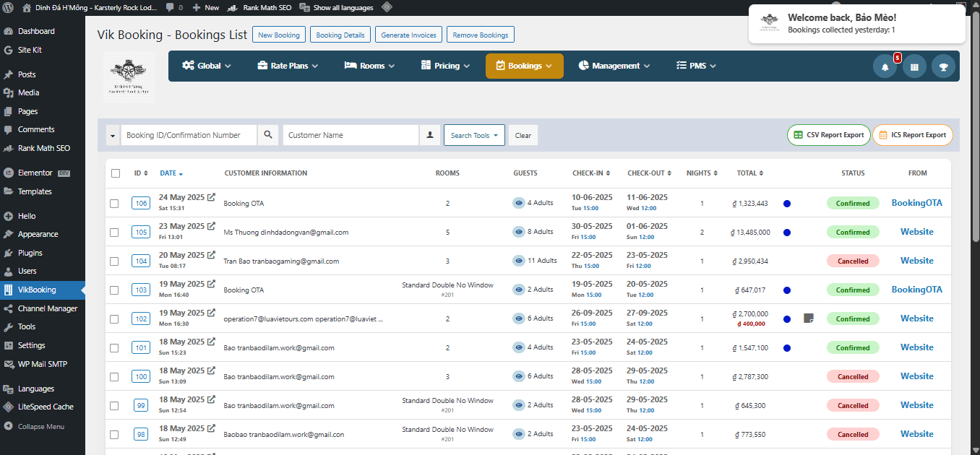Click the eye icon for booking 103 guests
The height and width of the screenshot is (455, 980).
tap(518, 290)
